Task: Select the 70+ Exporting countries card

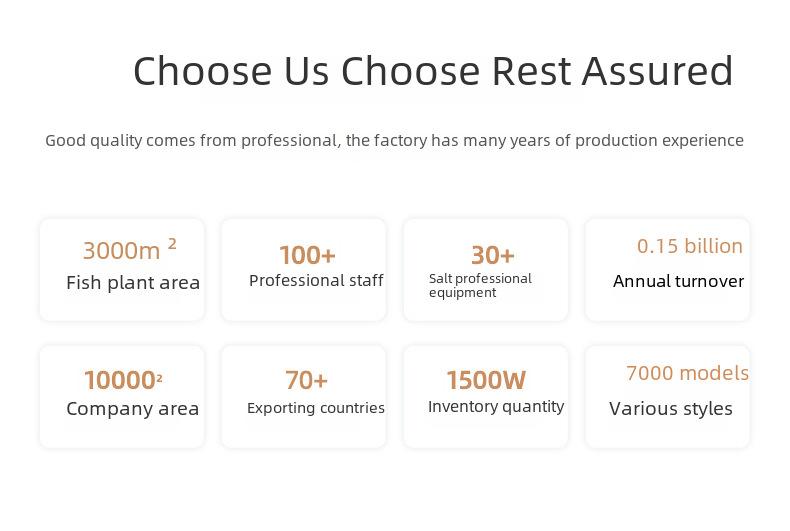Action: 304,396
